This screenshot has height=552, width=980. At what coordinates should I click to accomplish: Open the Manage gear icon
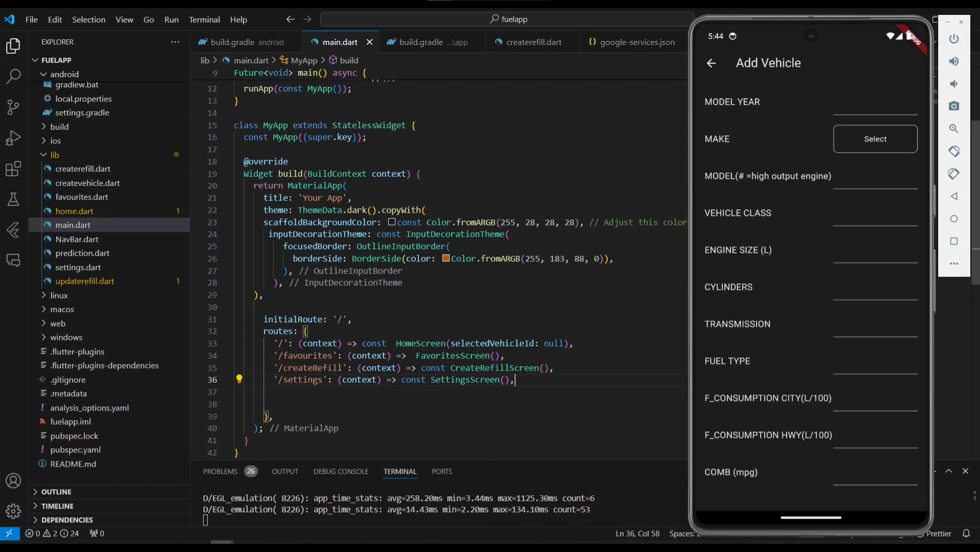(x=13, y=511)
